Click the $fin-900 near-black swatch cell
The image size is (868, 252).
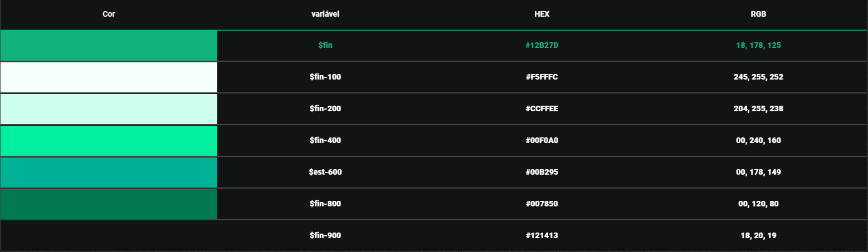click(x=109, y=236)
